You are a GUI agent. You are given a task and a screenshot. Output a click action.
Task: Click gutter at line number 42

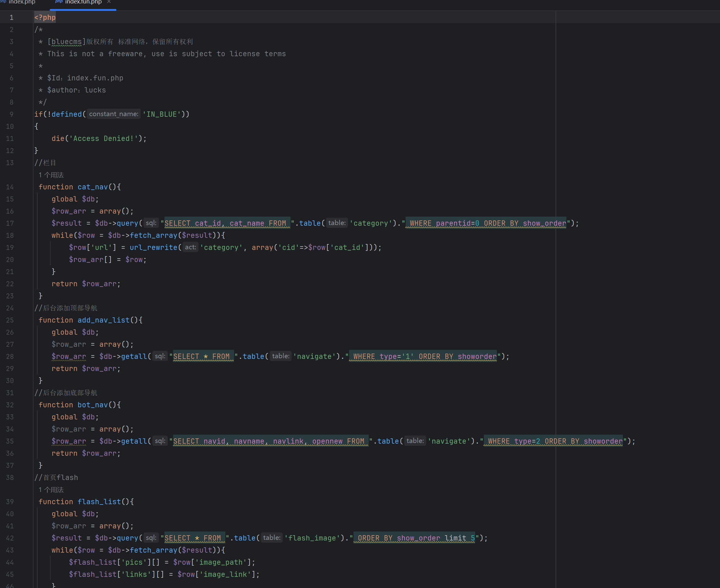10,538
